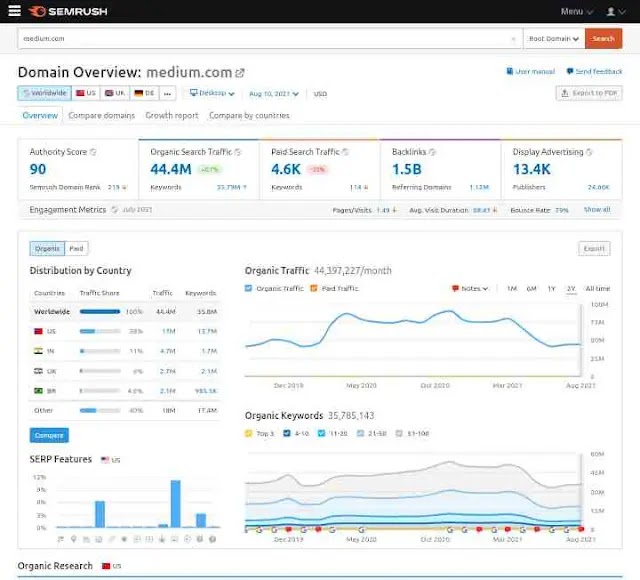This screenshot has width=640, height=580.
Task: Select US database tab
Action: (x=86, y=93)
